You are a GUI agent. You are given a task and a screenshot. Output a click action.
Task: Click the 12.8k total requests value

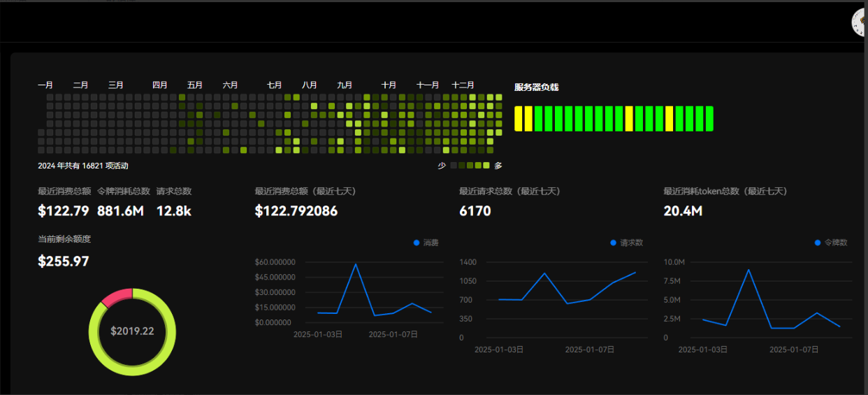tap(174, 210)
